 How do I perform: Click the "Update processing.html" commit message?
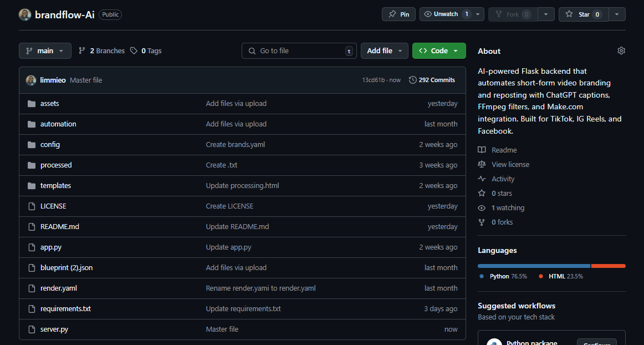(x=242, y=186)
